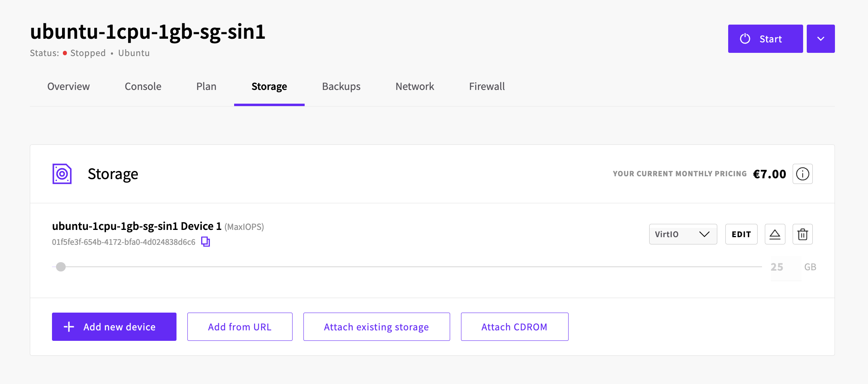868x384 pixels.
Task: Open the Console tab
Action: pyautogui.click(x=143, y=86)
